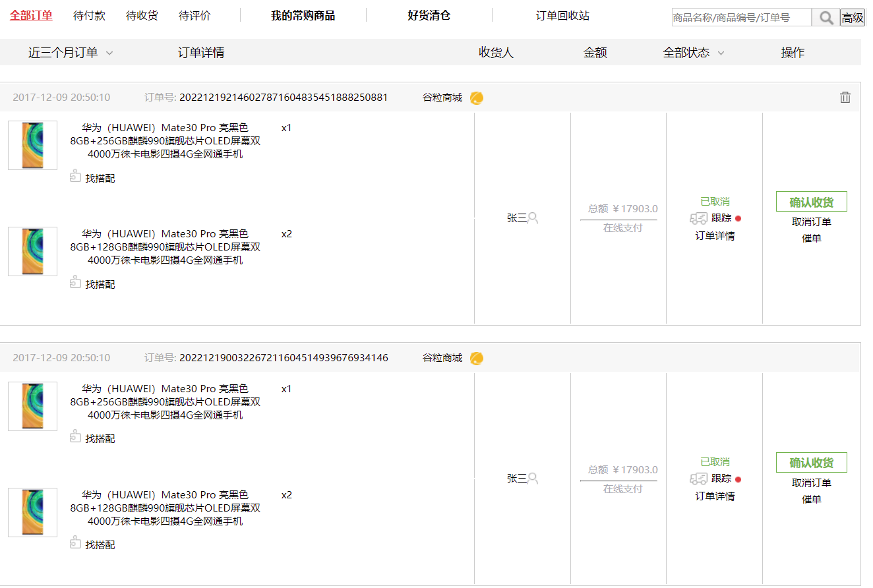Click recipient name 张三 in order 250881
This screenshot has height=588, width=873.
517,218
